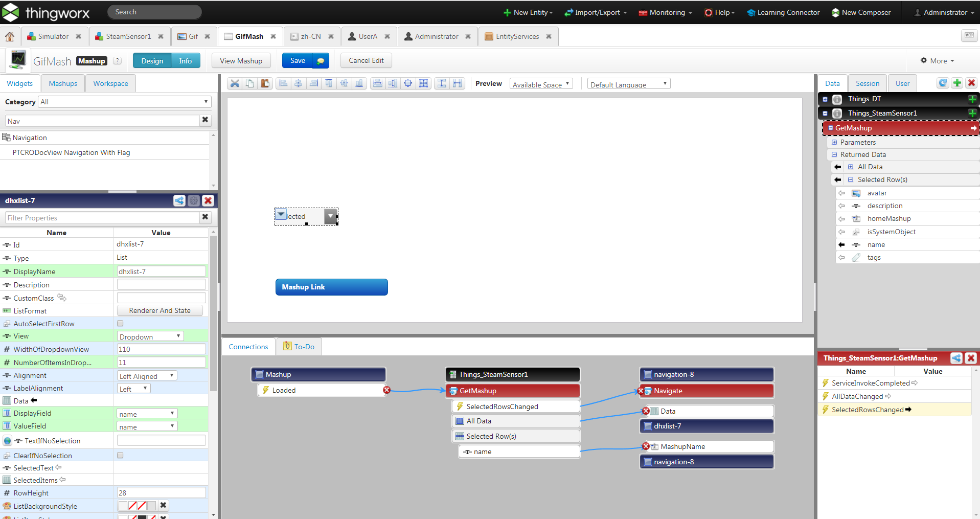Viewport: 980px width, 519px height.
Task: Expand the Parameters node
Action: pyautogui.click(x=834, y=142)
